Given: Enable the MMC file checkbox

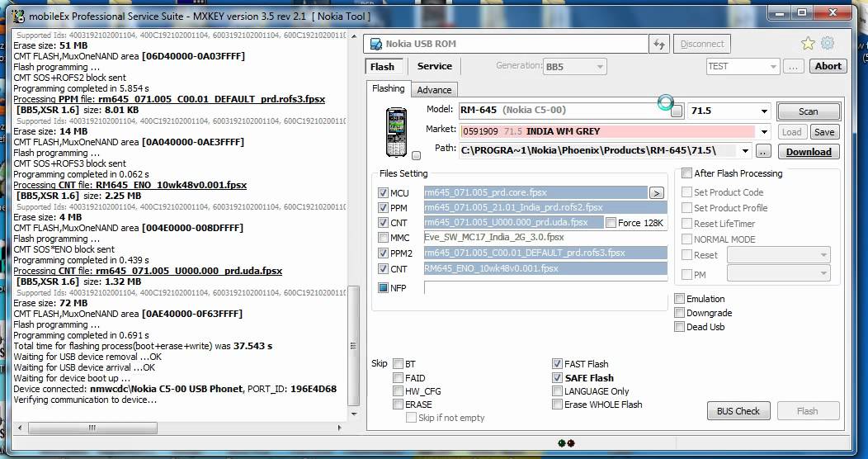Looking at the screenshot, I should pos(383,238).
